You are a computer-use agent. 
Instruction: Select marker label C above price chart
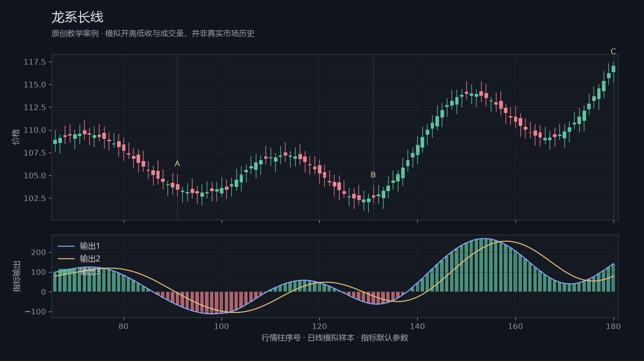point(613,51)
